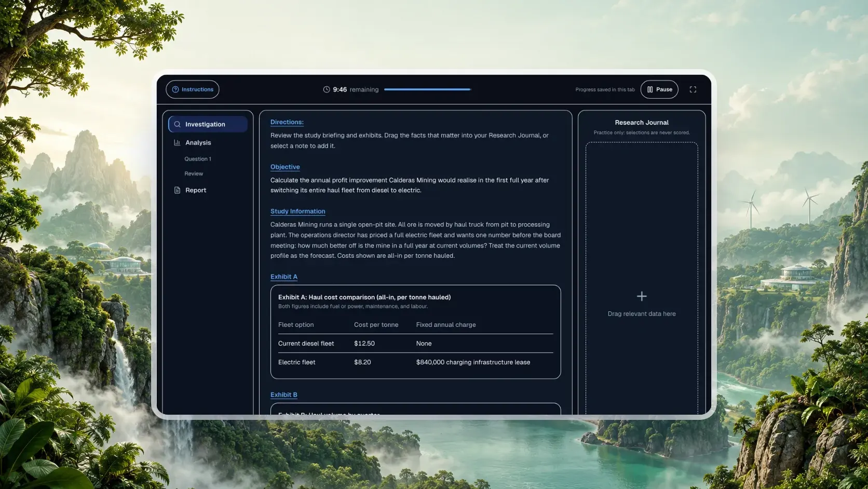Select the Exhibit A title note
The width and height of the screenshot is (868, 489).
point(364,297)
